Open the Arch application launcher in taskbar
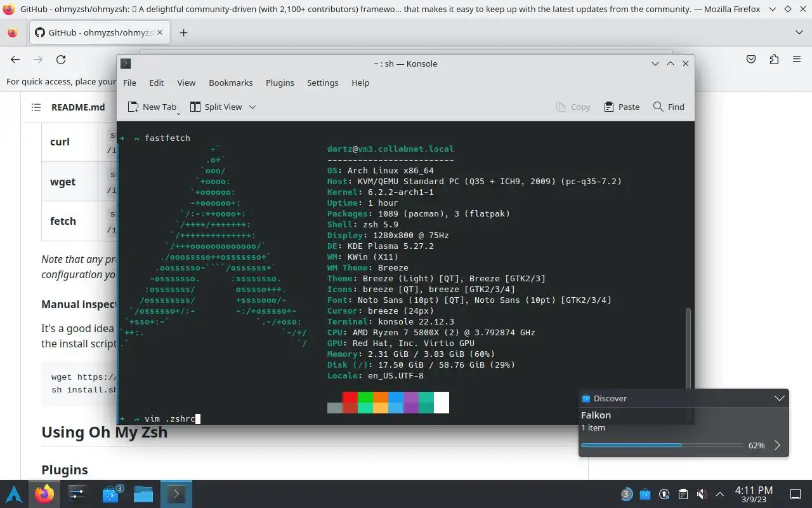This screenshot has width=812, height=508. click(15, 494)
